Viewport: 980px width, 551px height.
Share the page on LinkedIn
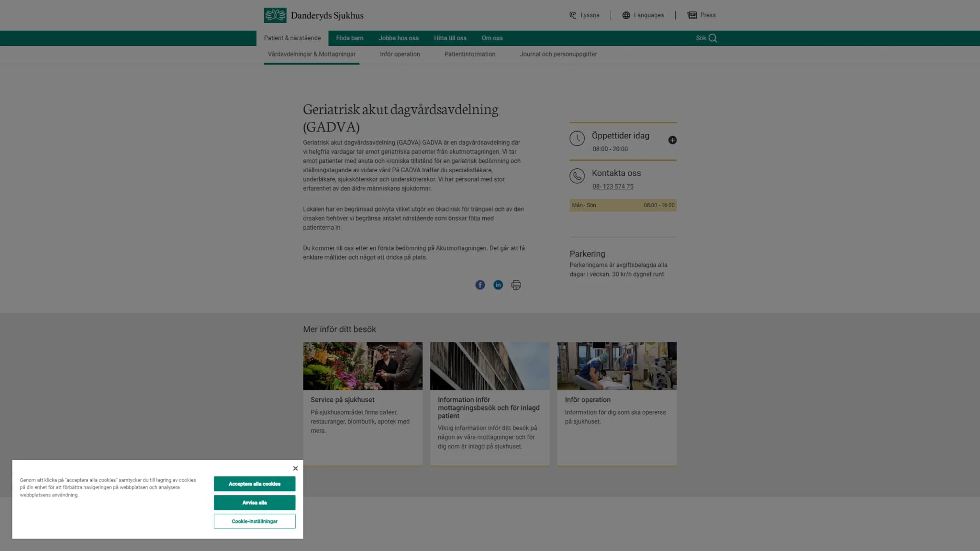[498, 285]
